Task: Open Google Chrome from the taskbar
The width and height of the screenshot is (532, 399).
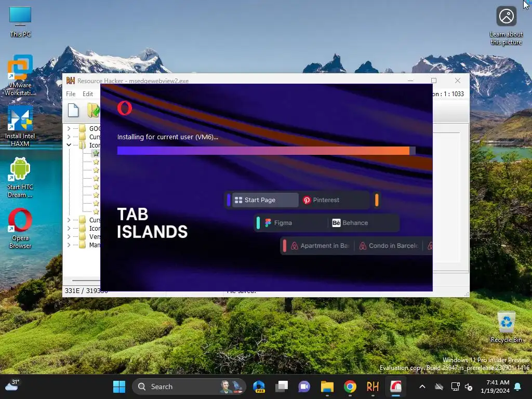Action: (350, 387)
